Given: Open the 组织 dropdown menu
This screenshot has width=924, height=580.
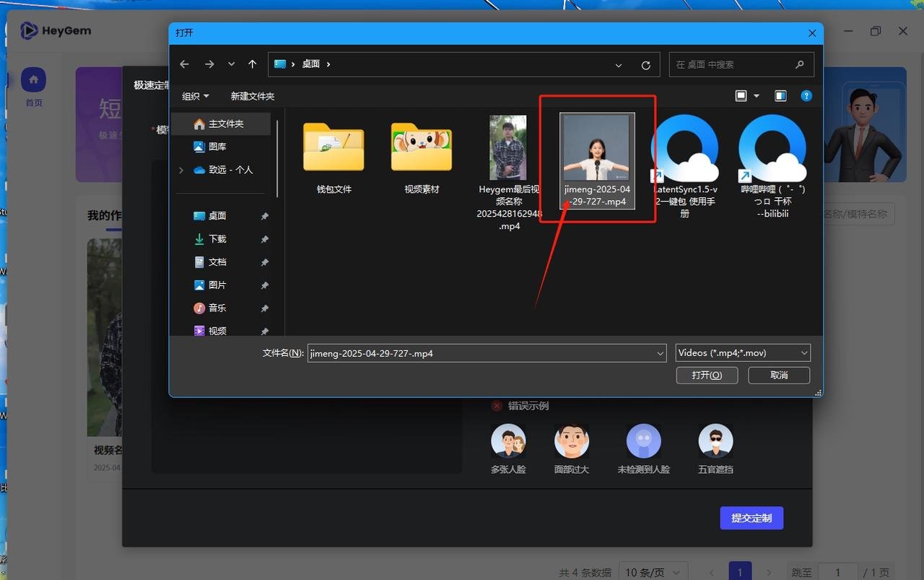Looking at the screenshot, I should tap(195, 96).
